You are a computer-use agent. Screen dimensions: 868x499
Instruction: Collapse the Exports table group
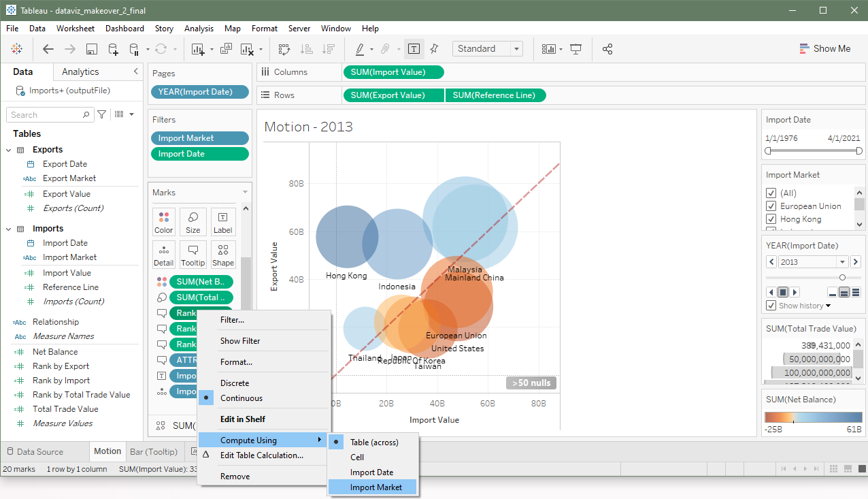(9, 150)
